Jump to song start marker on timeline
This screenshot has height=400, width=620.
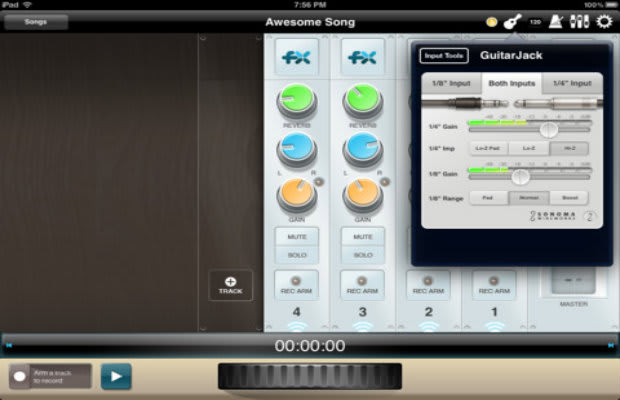9,345
